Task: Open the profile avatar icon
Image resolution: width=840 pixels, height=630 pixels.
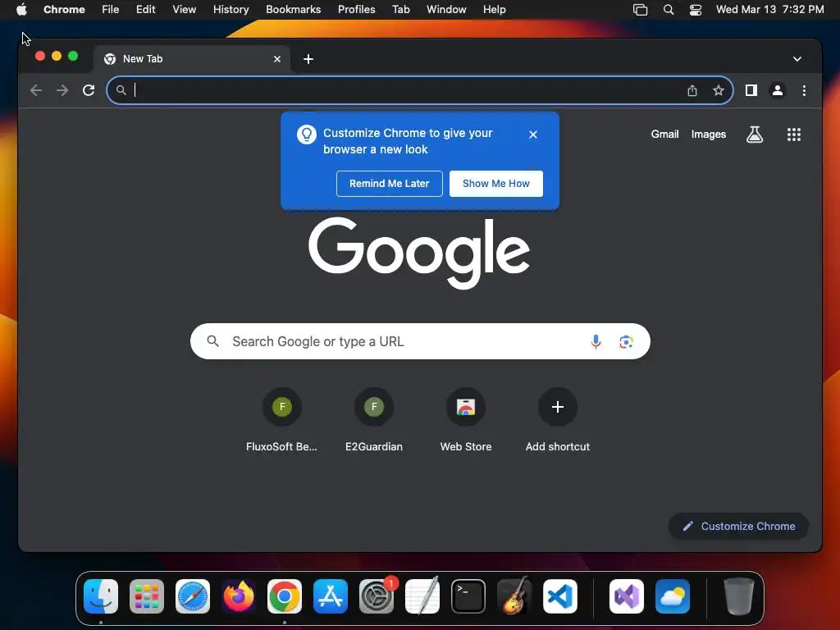Action: (778, 90)
